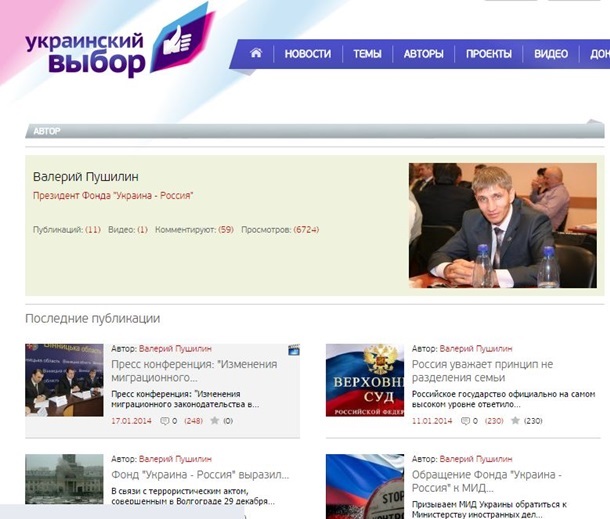Click the publications count (11) link
610x519 pixels.
(93, 230)
